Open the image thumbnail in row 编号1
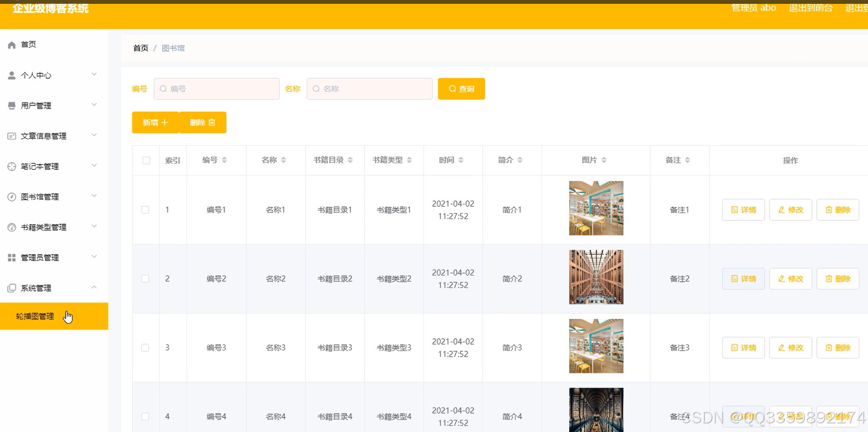The width and height of the screenshot is (868, 432). click(x=596, y=208)
